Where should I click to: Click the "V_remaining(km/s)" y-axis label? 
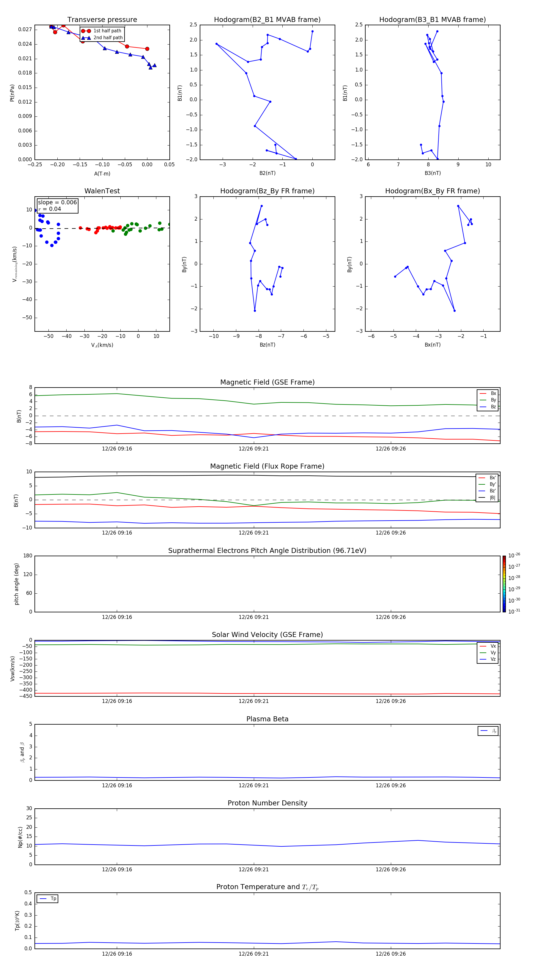pyautogui.click(x=15, y=264)
